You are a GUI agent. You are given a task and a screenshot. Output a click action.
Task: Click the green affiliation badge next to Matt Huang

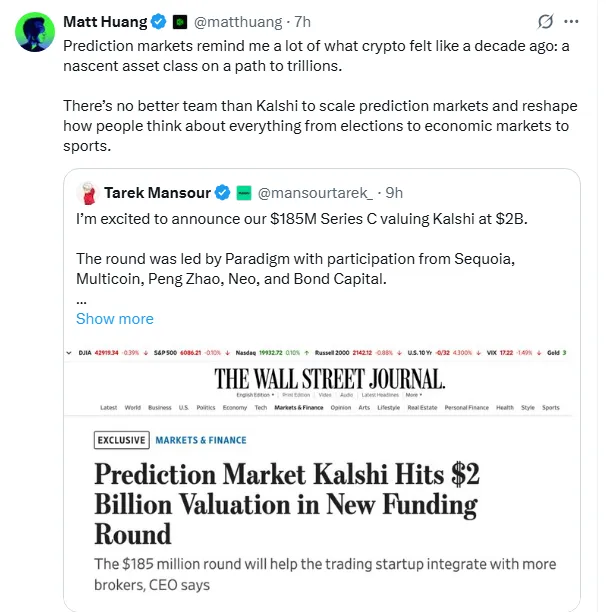(178, 22)
